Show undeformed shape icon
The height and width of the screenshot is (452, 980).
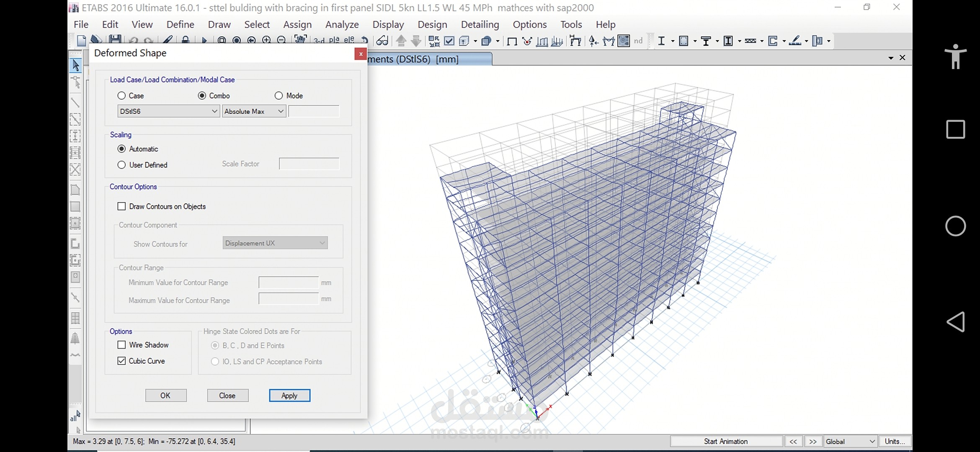(x=512, y=41)
